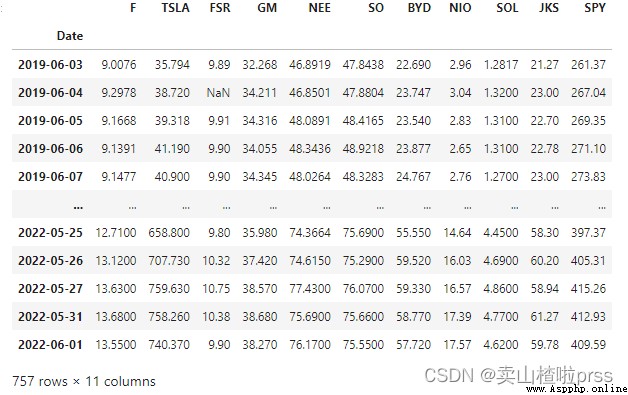Select row label 2019-06-03

(50, 65)
